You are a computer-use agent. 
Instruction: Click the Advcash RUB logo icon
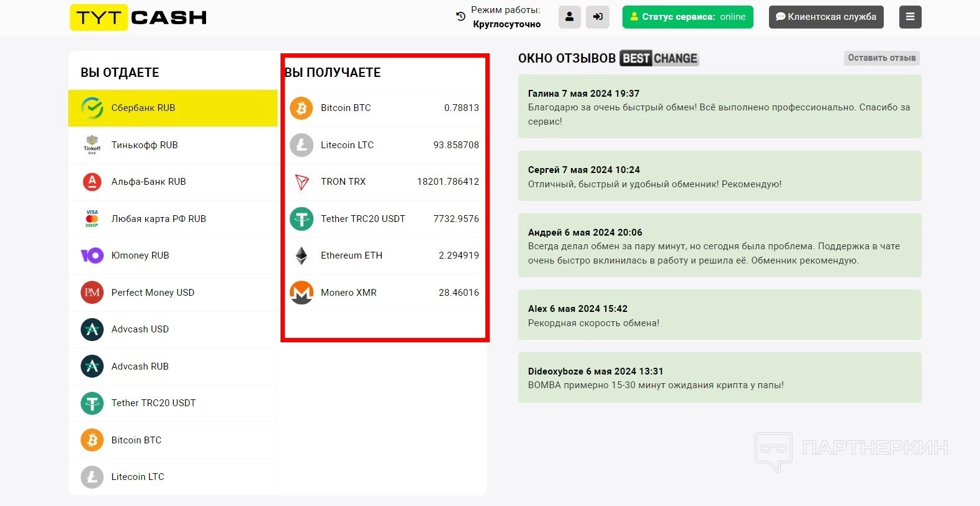(x=92, y=366)
